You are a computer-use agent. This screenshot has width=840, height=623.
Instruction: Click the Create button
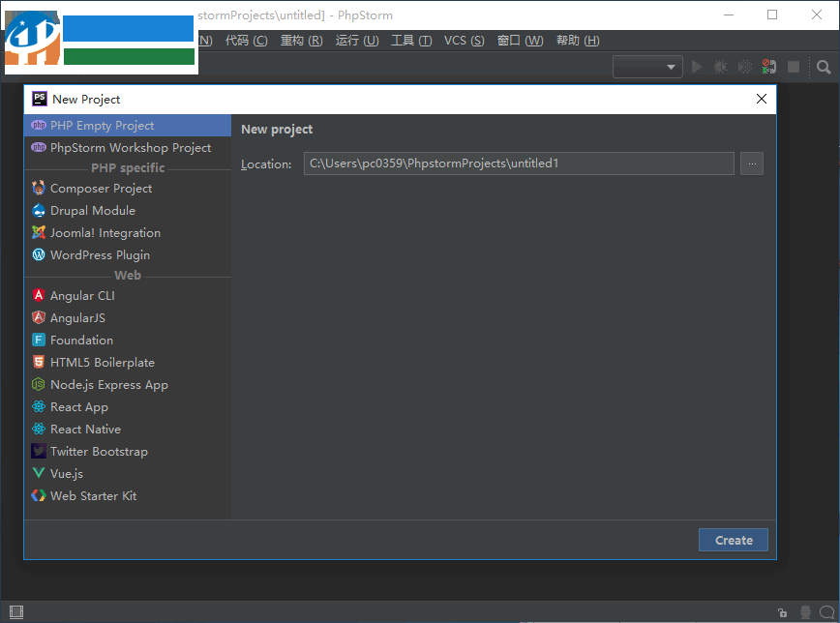pos(734,540)
